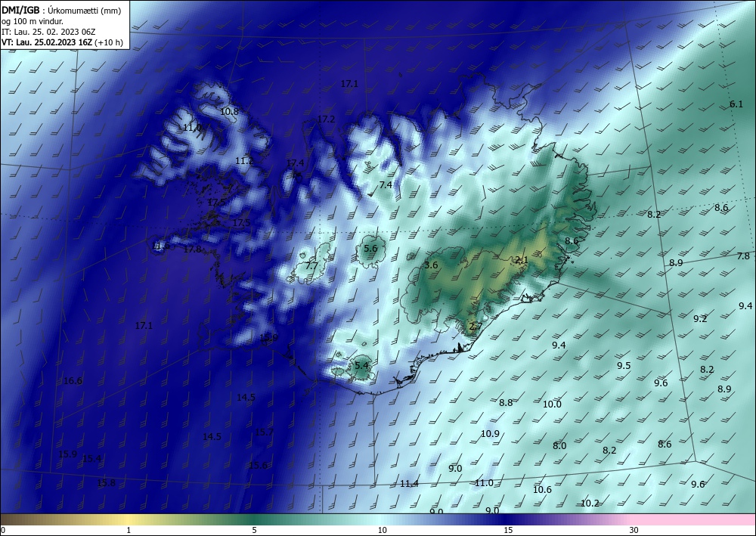This screenshot has width=756, height=536.
Task: Click the '(+10 h)' forecast offset text
Action: (109, 42)
